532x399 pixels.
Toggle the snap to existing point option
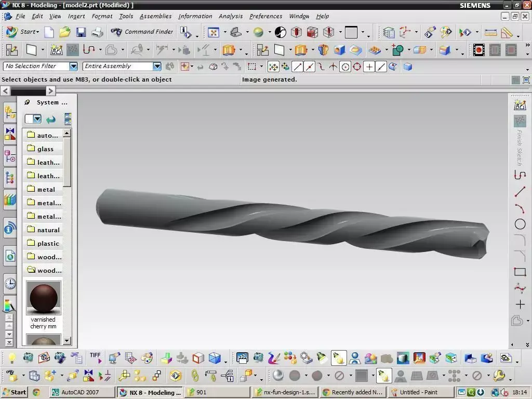[x=369, y=67]
